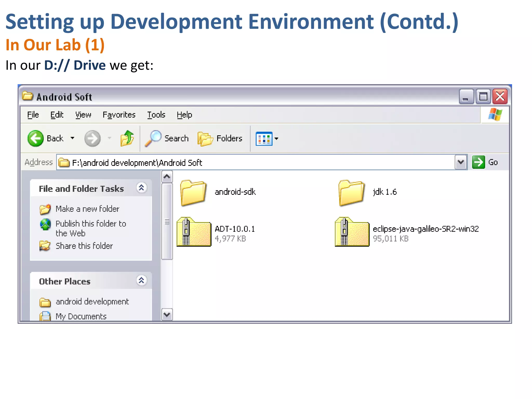The width and height of the screenshot is (532, 399).
Task: Click in the Address bar path field
Action: coord(262,163)
